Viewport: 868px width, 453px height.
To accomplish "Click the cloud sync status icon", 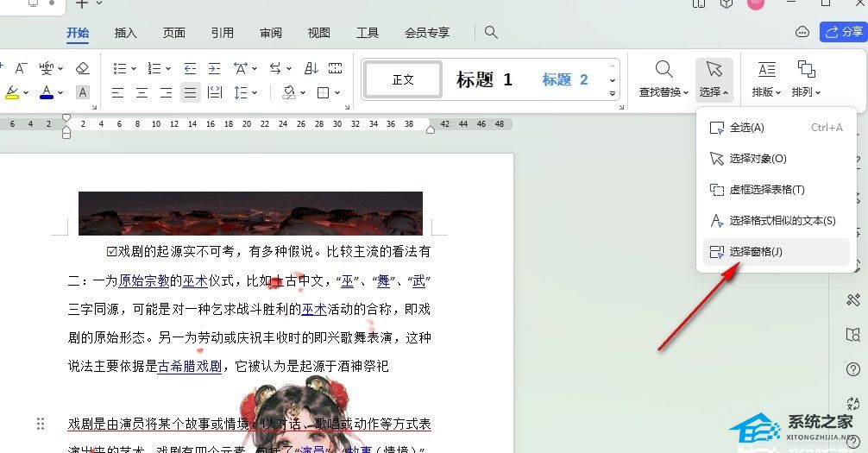I will pyautogui.click(x=802, y=32).
